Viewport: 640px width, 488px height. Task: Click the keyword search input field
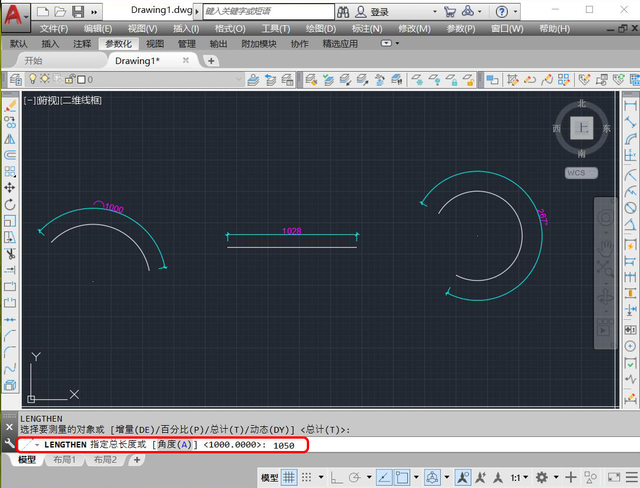click(x=269, y=11)
